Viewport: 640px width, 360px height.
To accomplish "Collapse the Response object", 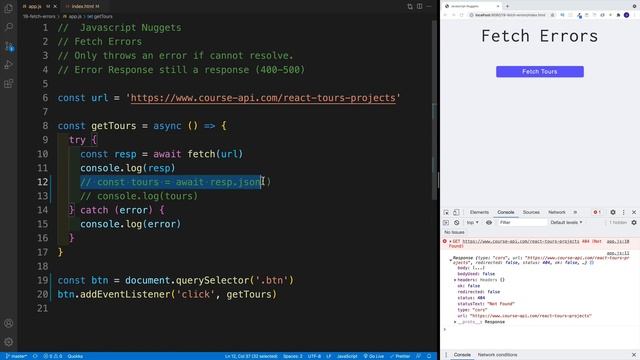I will click(451, 259).
